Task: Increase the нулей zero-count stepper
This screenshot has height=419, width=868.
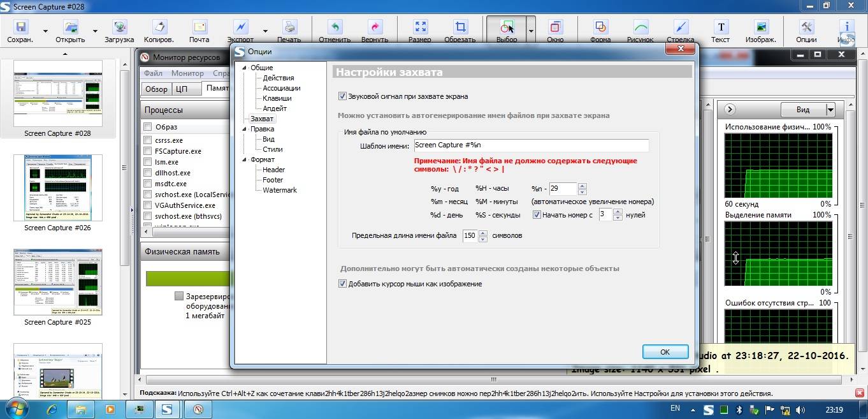Action: coord(618,212)
